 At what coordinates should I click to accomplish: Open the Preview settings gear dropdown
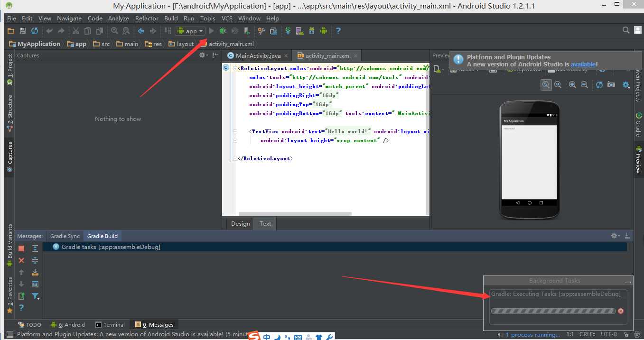pos(626,85)
